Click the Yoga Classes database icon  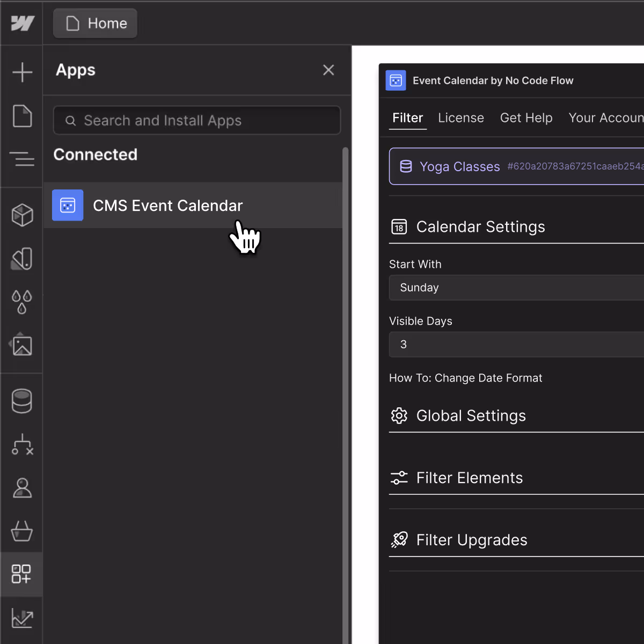coord(406,166)
